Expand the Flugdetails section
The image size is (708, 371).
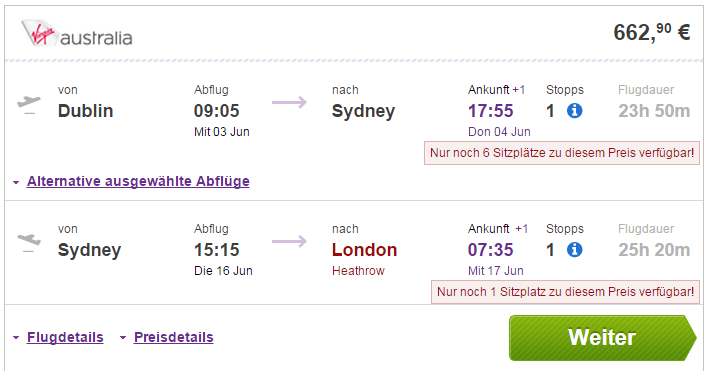tap(65, 337)
